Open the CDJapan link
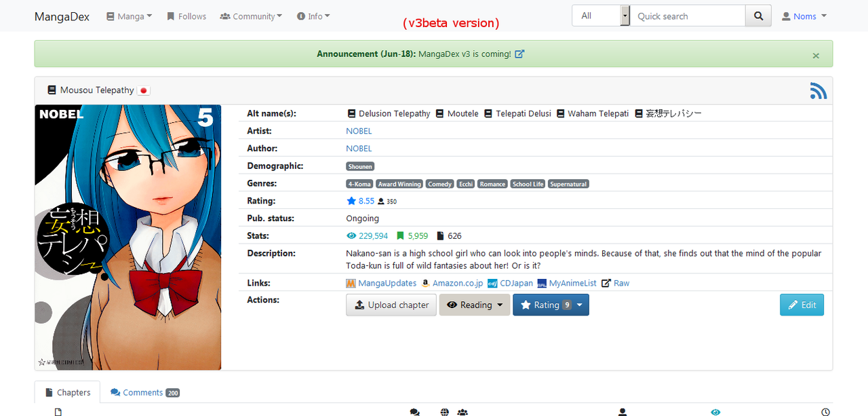The height and width of the screenshot is (416, 868). coord(516,283)
